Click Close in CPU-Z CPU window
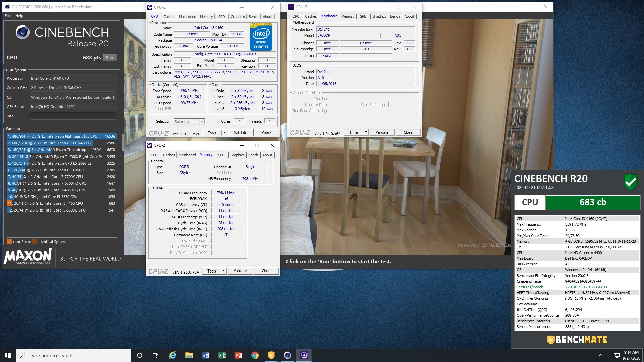This screenshot has height=362, width=644. [266, 133]
